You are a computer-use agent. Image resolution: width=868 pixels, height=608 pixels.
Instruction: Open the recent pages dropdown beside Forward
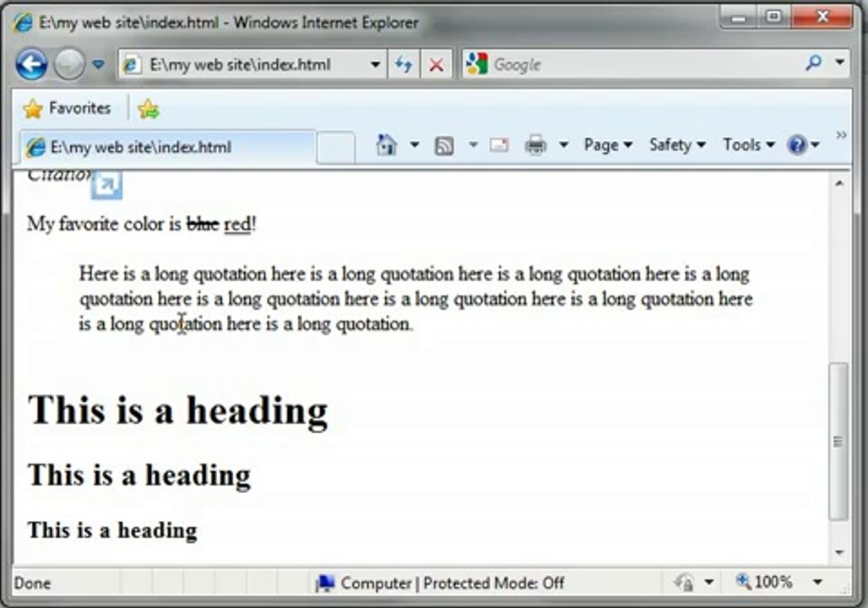coord(99,65)
